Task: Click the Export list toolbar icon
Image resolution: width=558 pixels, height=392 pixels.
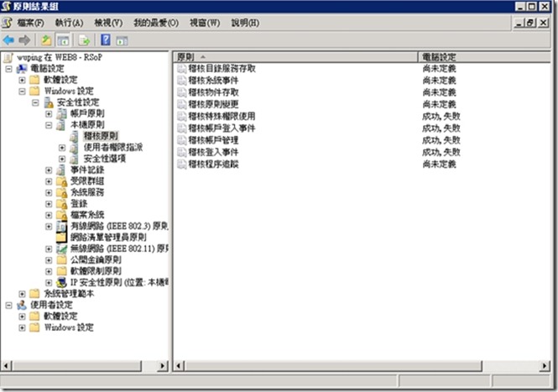Action: coord(84,39)
